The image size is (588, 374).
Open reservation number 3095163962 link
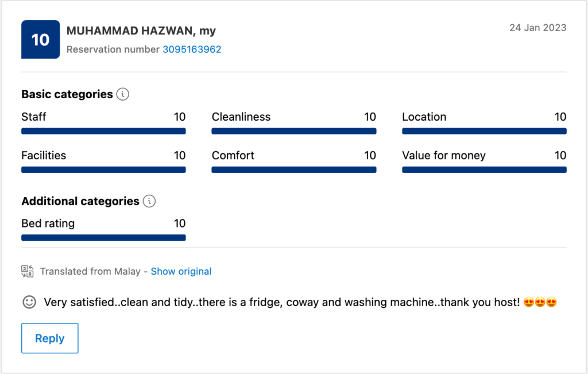click(x=192, y=49)
